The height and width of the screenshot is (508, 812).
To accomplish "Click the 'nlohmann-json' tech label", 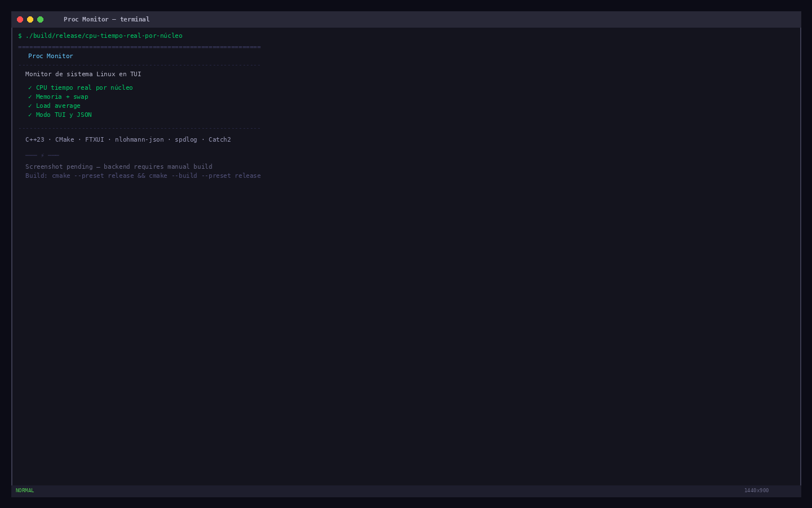I will (x=139, y=139).
